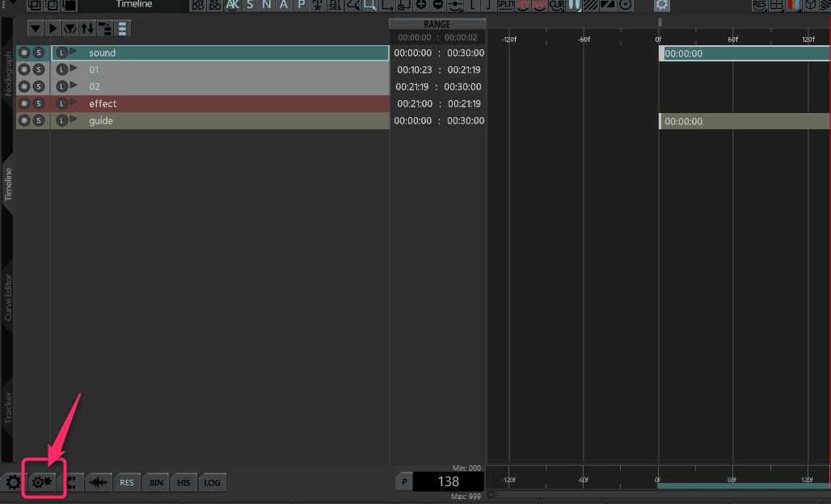Screen dimensions: 831x504
Task: Click the diagonal hatch pattern icon
Action: [591, 6]
